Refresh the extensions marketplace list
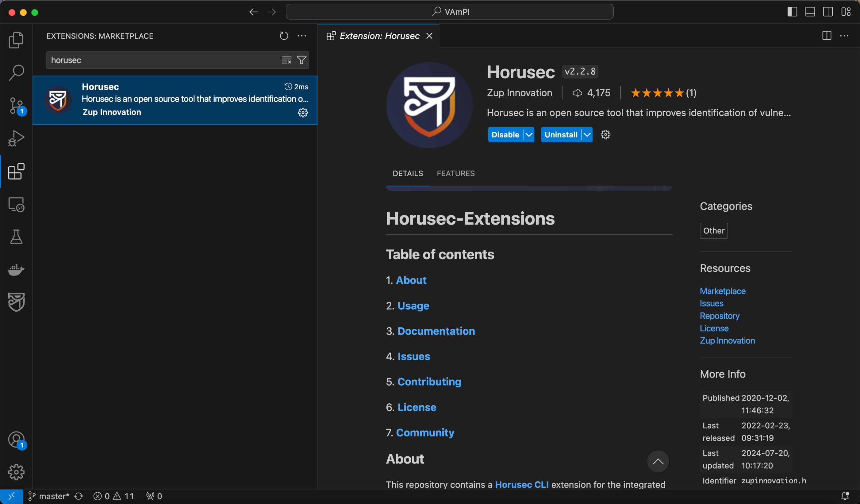Image resolution: width=860 pixels, height=504 pixels. point(284,36)
